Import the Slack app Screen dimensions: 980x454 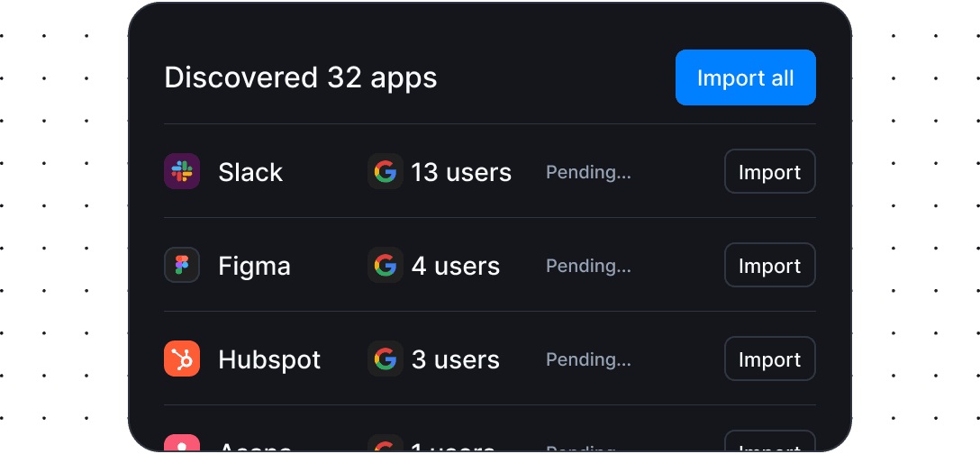tap(769, 172)
